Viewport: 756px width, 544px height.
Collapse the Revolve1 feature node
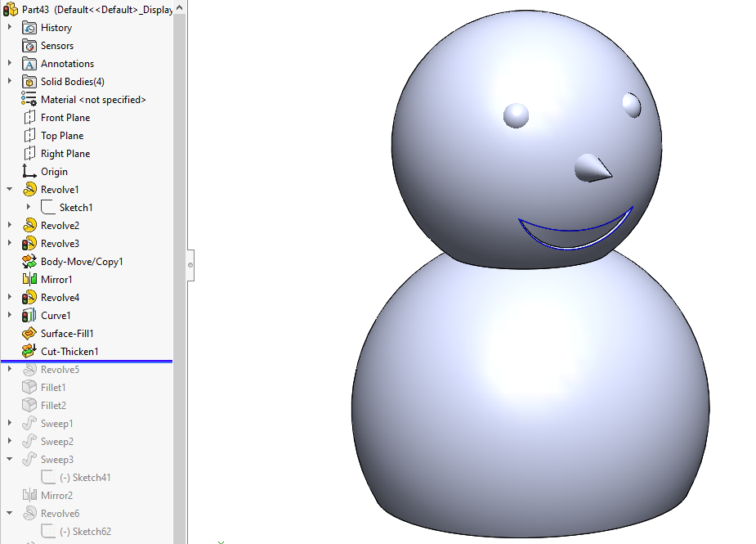10,189
